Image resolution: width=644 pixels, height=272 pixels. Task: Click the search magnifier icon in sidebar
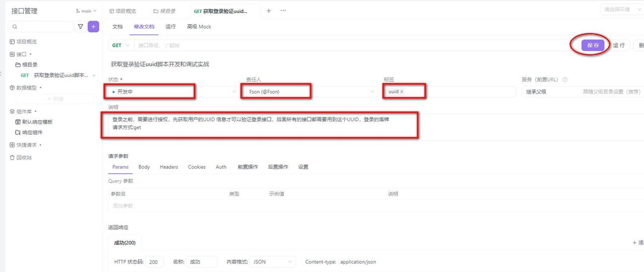pyautogui.click(x=15, y=27)
